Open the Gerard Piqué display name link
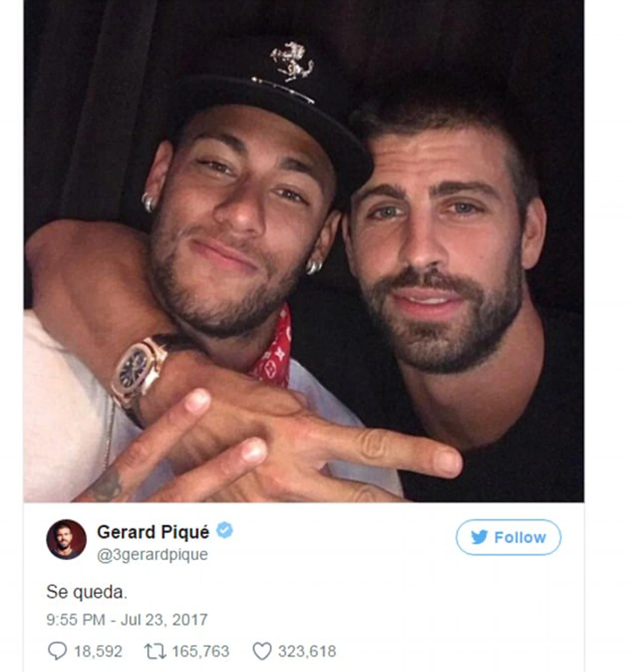The image size is (631, 672). pyautogui.click(x=153, y=532)
